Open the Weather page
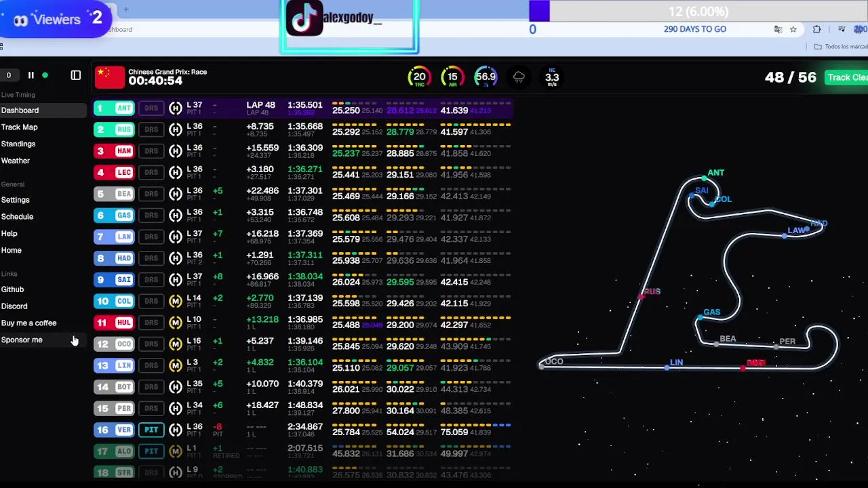This screenshot has height=488, width=868. click(x=15, y=161)
